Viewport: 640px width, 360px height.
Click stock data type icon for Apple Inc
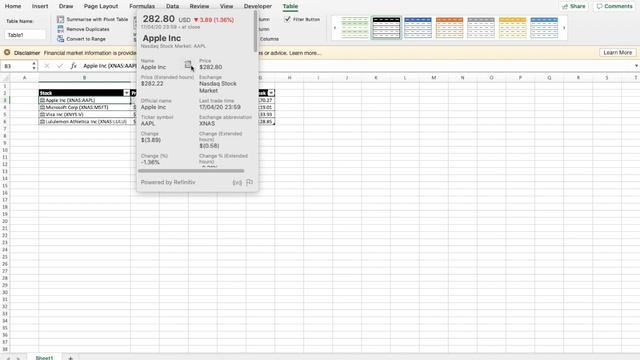(42, 100)
